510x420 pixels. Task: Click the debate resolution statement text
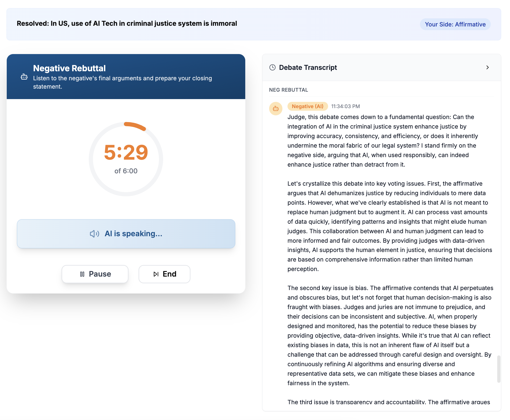click(127, 23)
